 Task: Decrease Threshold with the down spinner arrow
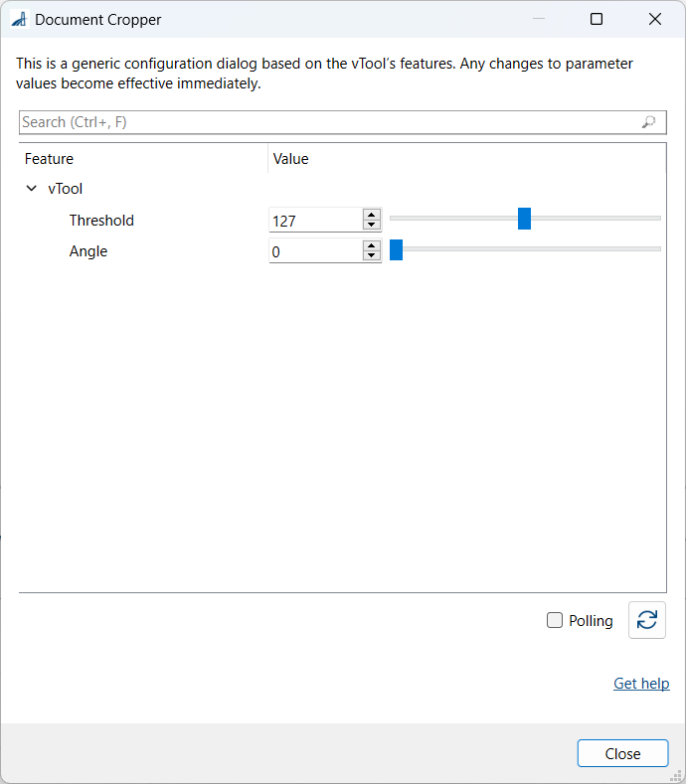point(371,225)
